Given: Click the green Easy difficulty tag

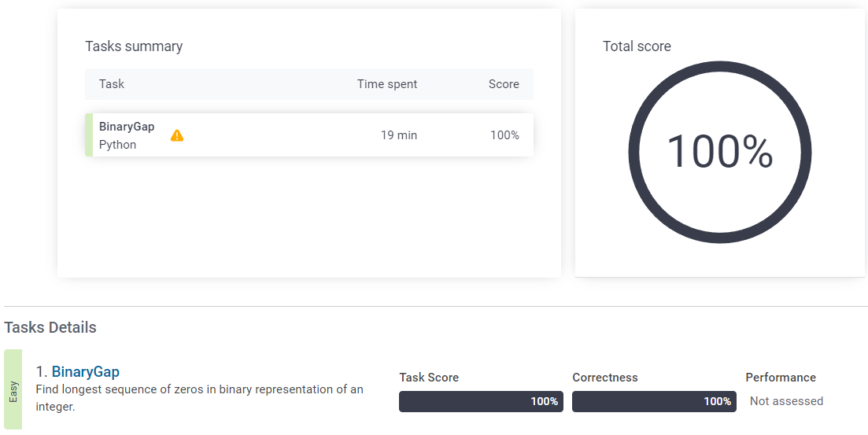Looking at the screenshot, I should click(x=13, y=389).
